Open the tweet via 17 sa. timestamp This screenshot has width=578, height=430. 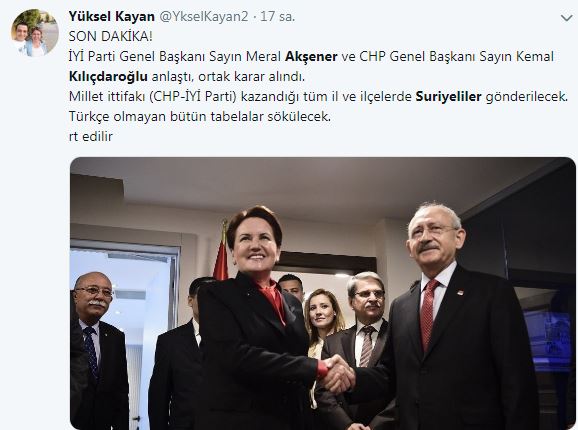(x=278, y=17)
